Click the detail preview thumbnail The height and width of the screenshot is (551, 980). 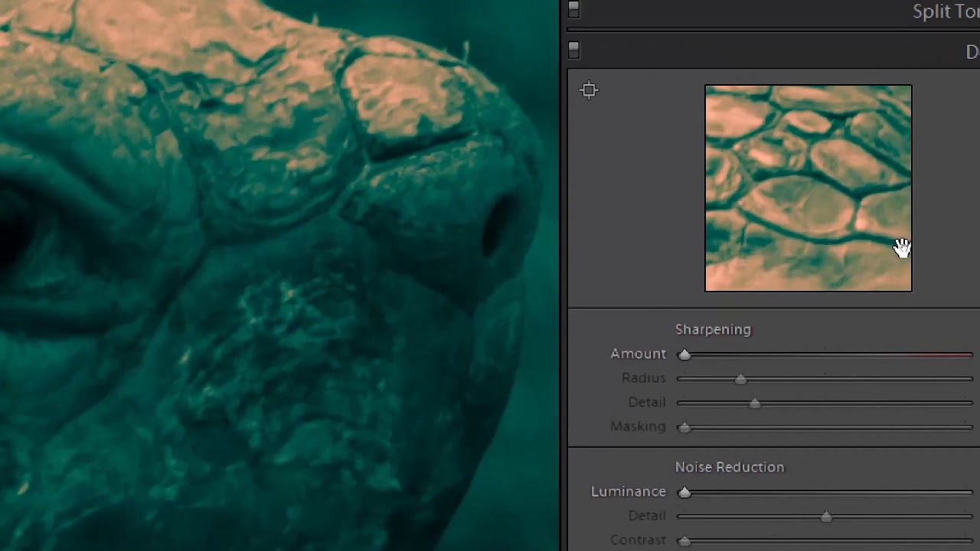tap(808, 188)
